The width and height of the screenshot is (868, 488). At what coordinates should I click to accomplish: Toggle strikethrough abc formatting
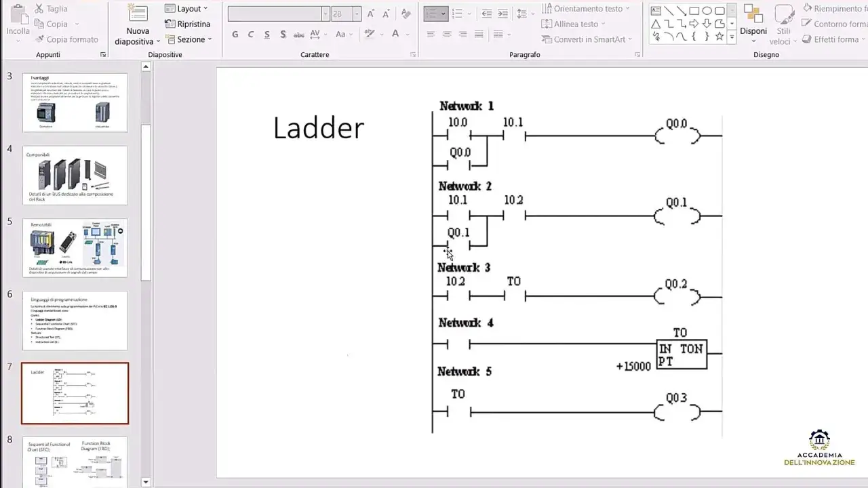click(x=299, y=35)
